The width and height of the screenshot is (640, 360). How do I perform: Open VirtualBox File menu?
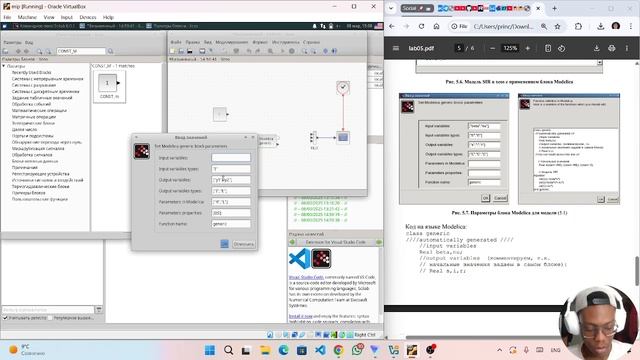click(7, 17)
